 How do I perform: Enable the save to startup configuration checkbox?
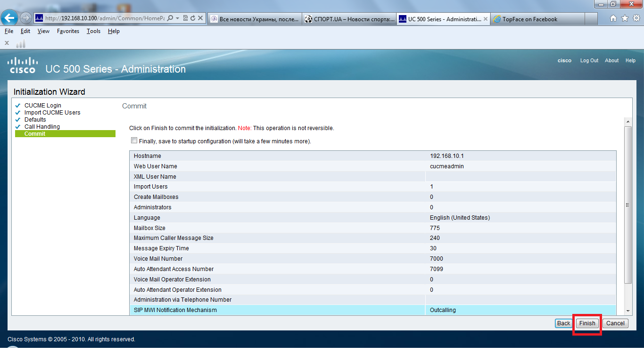(x=134, y=140)
